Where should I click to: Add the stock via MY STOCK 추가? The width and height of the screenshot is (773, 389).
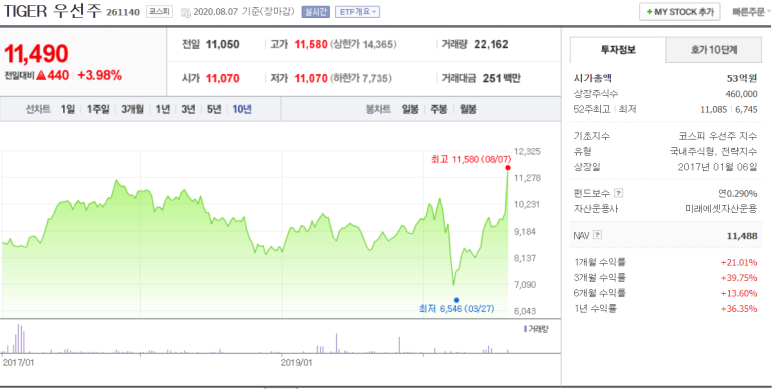click(x=680, y=12)
